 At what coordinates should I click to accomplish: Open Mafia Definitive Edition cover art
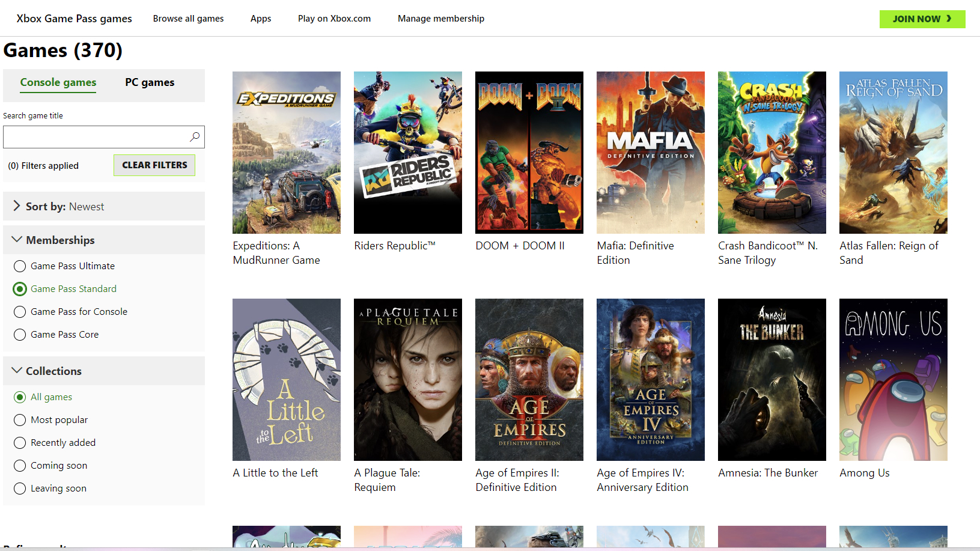651,153
